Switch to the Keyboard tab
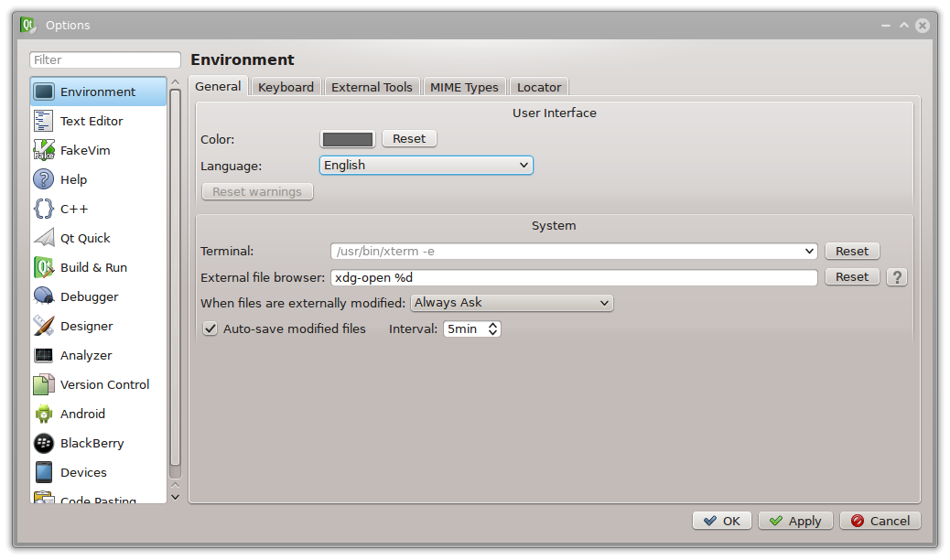Image resolution: width=950 pixels, height=560 pixels. pos(286,87)
